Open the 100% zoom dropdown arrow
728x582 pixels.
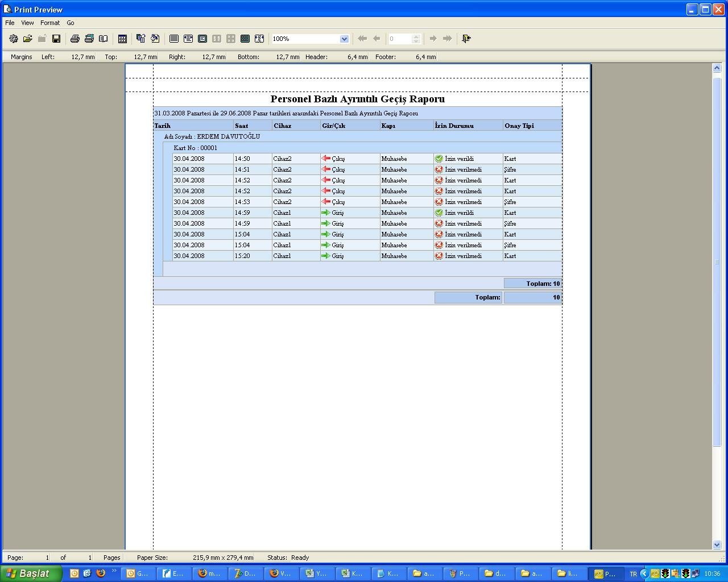click(344, 39)
